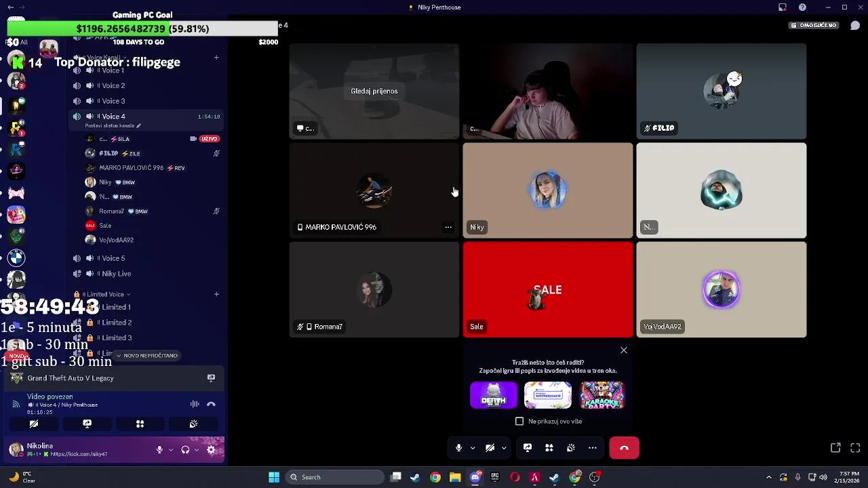Toggle noise suppression in voice panel
Viewport: 868px width, 488px height.
tap(195, 404)
